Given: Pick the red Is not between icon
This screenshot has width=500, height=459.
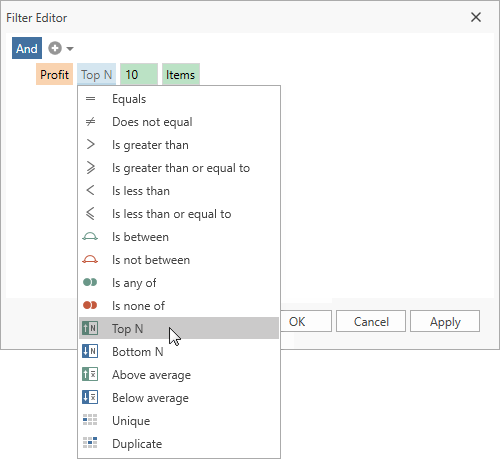Looking at the screenshot, I should [90, 260].
